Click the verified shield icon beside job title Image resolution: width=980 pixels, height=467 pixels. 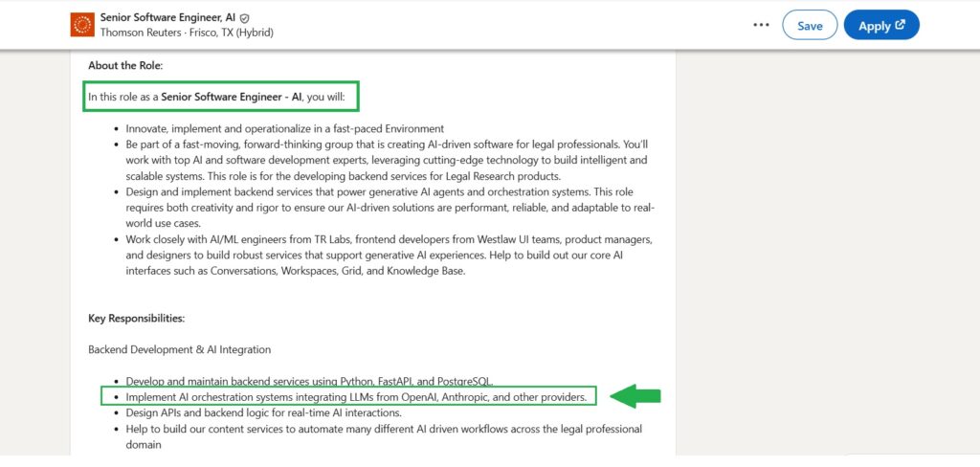(x=244, y=19)
